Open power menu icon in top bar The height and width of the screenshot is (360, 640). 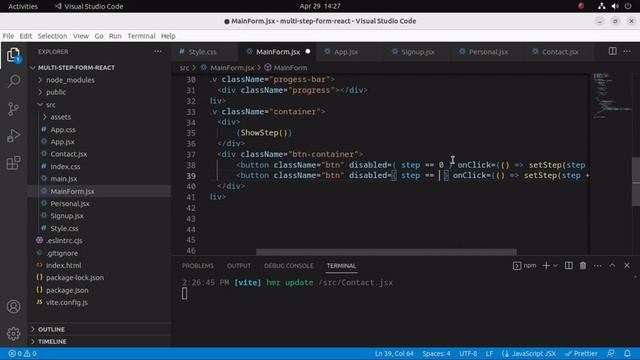coord(628,6)
